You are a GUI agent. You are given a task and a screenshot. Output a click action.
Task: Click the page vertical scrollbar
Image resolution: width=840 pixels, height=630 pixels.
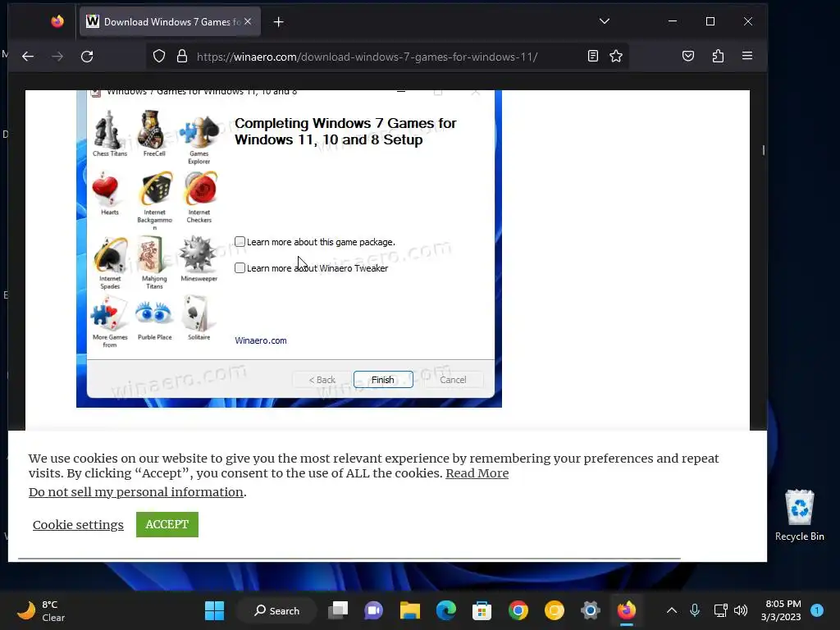[x=764, y=150]
